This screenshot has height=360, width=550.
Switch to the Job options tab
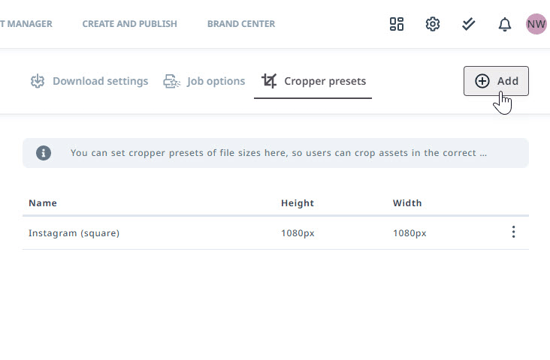(204, 81)
